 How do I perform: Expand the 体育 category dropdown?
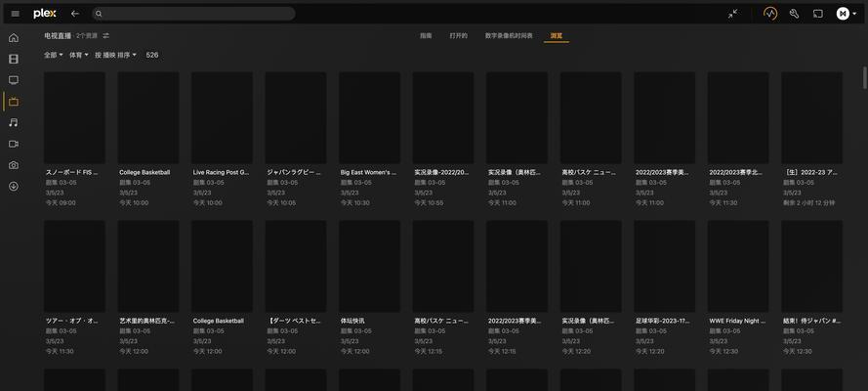[x=79, y=55]
